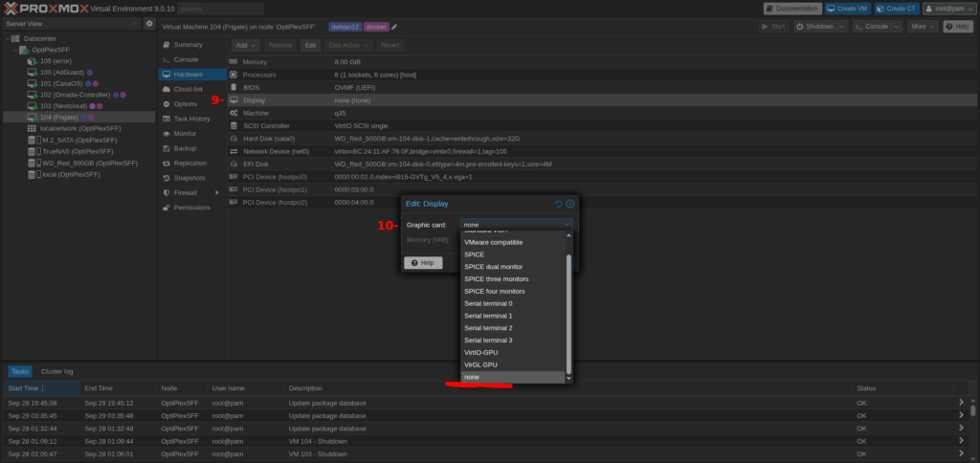Click the reset icon in Edit: Display dialog

click(559, 204)
